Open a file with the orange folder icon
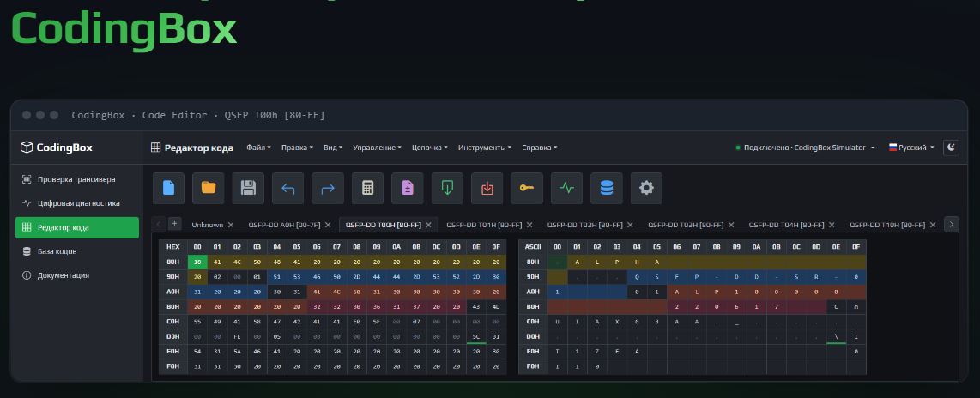The width and height of the screenshot is (980, 398). [209, 188]
